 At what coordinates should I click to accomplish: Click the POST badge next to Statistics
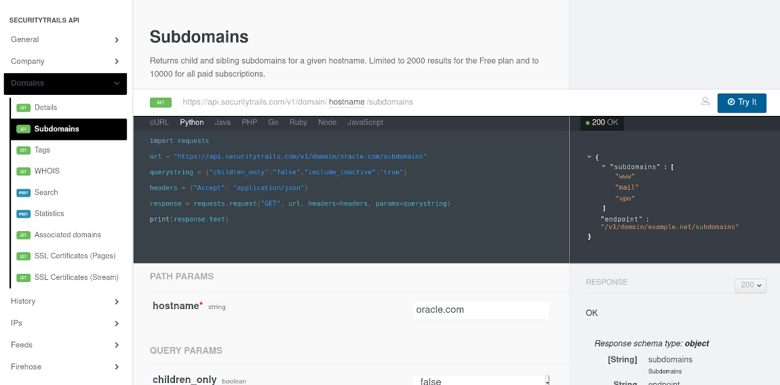[23, 214]
